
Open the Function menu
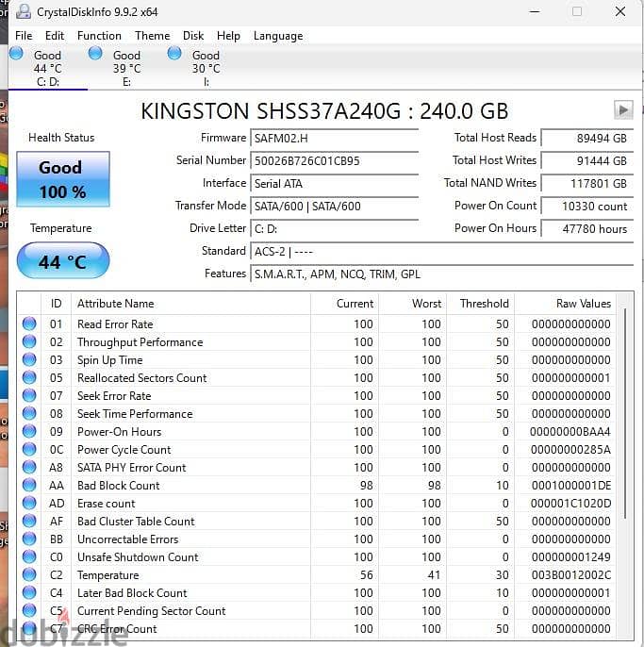coord(99,36)
